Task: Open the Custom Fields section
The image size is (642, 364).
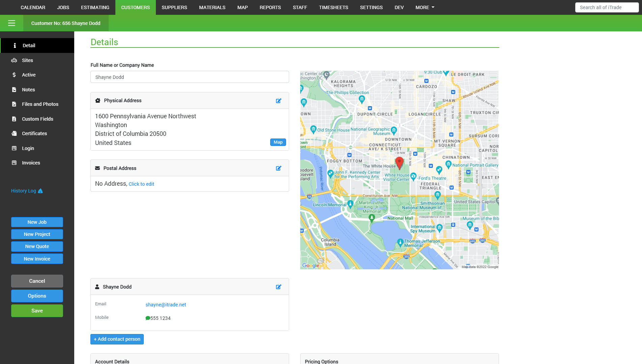Action: 37,119
